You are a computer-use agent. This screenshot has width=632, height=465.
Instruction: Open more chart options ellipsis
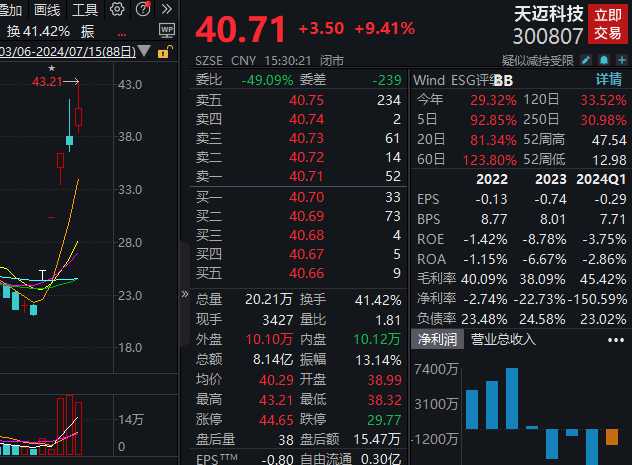coord(616,340)
